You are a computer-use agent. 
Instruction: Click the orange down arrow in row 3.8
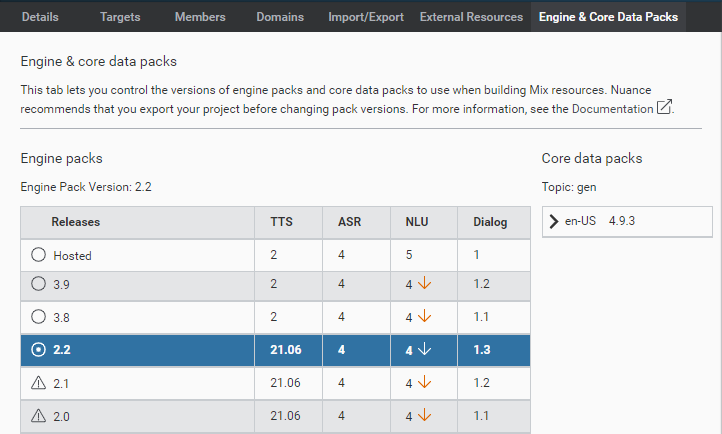pyautogui.click(x=424, y=317)
